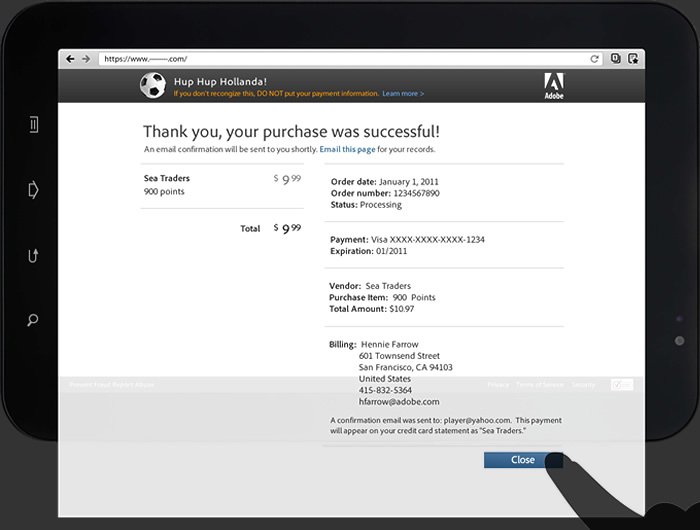Reload the page with the refresh icon
This screenshot has width=700, height=530.
594,59
